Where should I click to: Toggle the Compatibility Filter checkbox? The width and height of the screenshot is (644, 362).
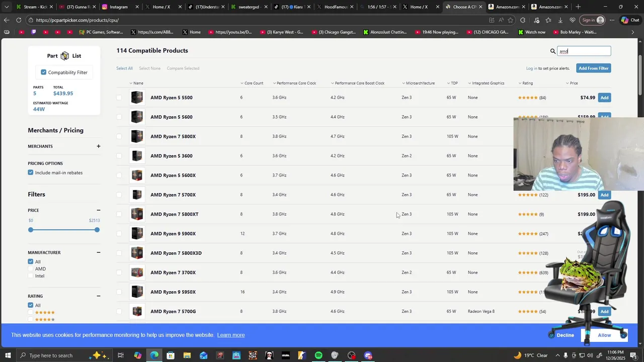pos(44,72)
